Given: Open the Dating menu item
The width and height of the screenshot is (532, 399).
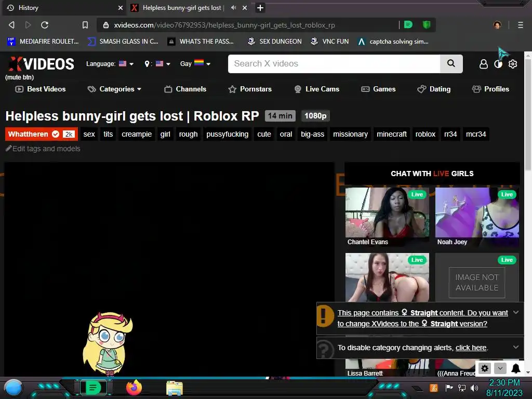Looking at the screenshot, I should click(434, 89).
